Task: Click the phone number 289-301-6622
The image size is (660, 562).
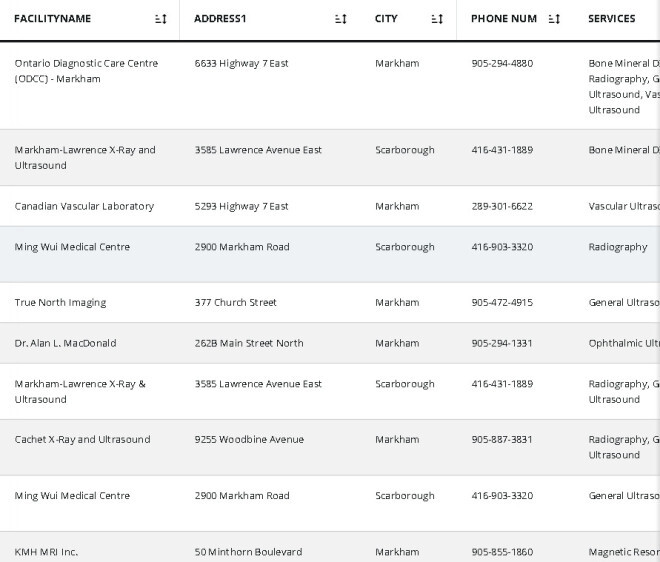Action: click(502, 206)
